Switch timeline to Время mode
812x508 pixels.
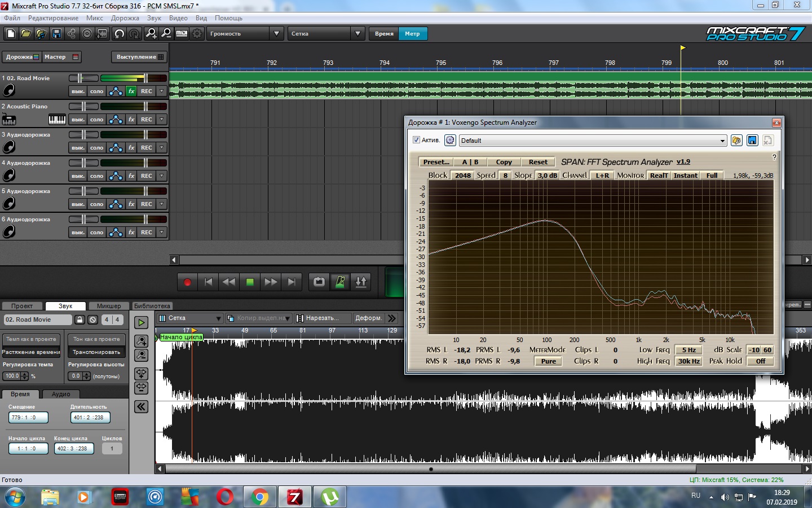click(384, 34)
